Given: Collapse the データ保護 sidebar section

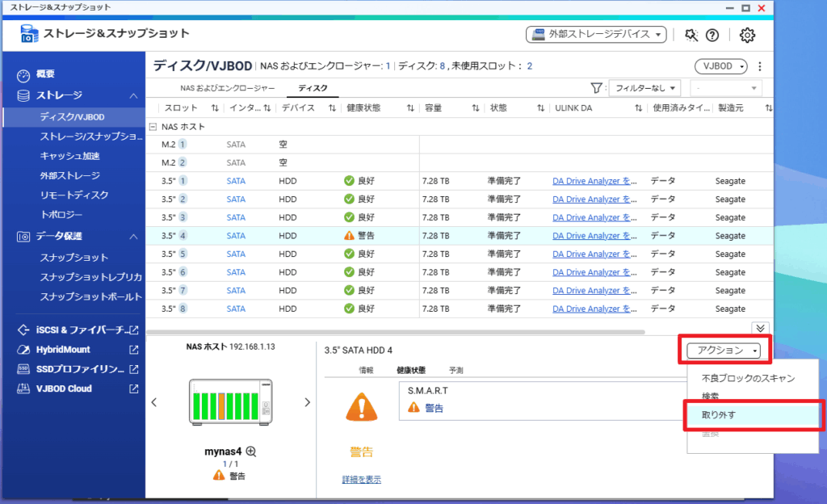Looking at the screenshot, I should click(133, 237).
